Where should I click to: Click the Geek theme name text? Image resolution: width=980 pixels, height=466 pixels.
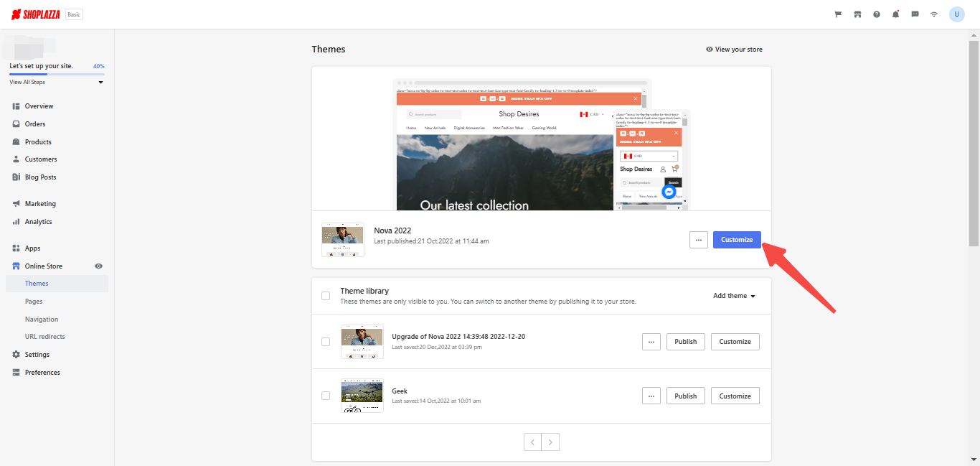400,391
